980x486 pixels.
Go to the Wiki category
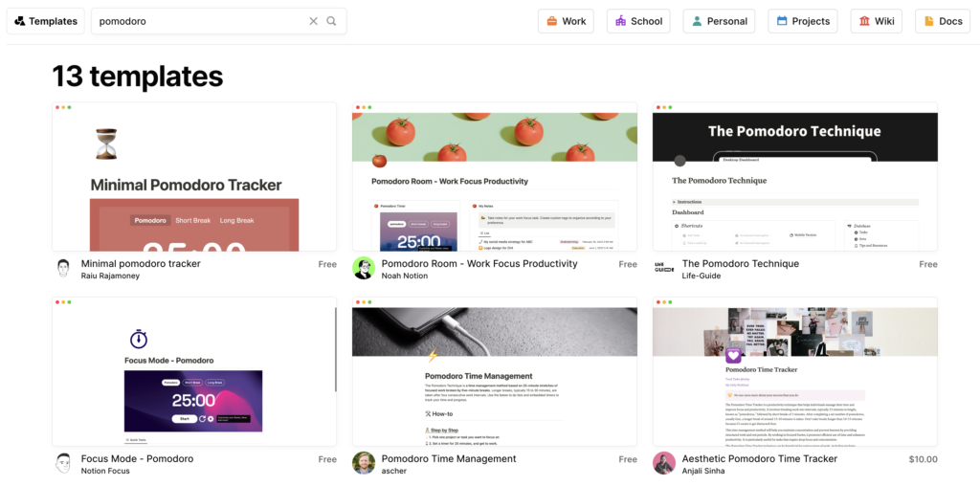(876, 21)
